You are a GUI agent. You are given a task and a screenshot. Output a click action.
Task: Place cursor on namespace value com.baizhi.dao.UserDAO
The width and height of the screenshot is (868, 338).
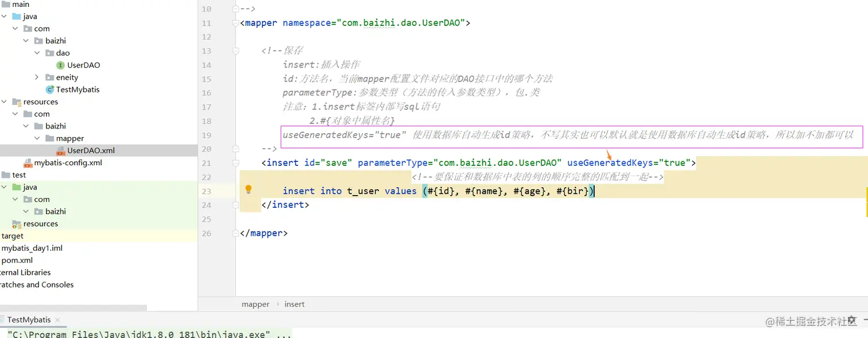point(401,23)
